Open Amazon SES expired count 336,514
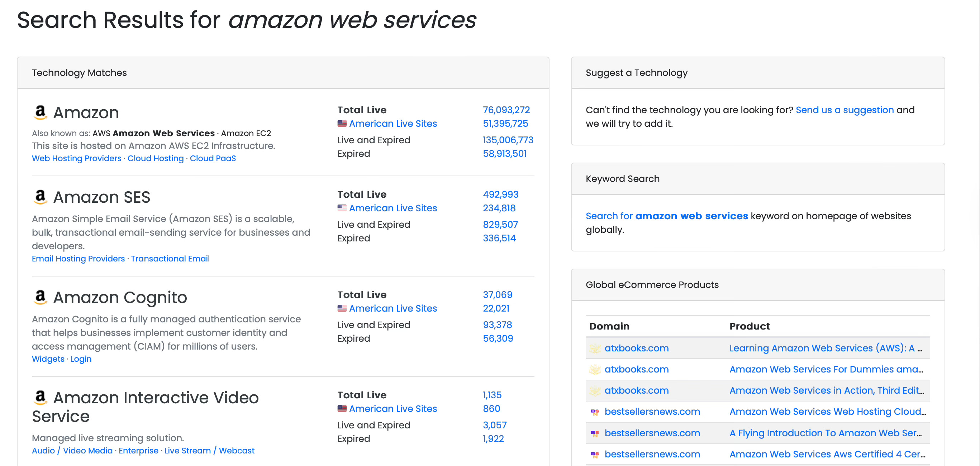The width and height of the screenshot is (980, 466). (499, 238)
